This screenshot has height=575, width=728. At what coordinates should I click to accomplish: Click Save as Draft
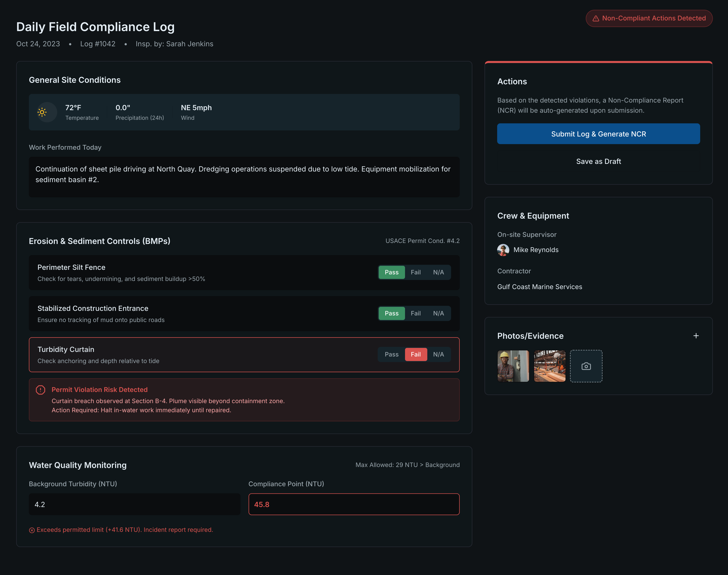(x=598, y=161)
